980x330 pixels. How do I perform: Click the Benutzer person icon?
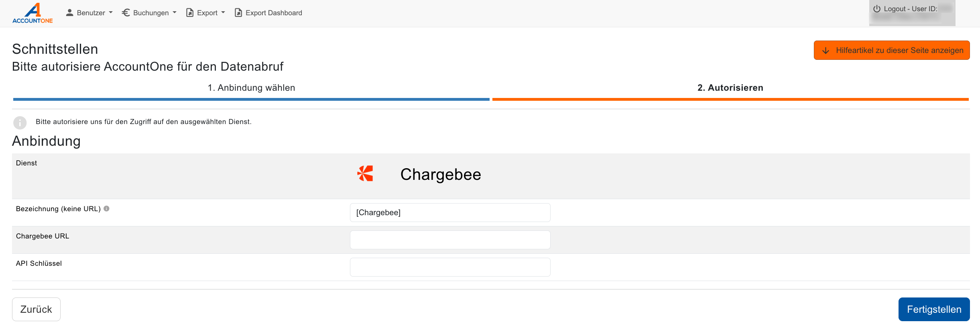tap(69, 13)
